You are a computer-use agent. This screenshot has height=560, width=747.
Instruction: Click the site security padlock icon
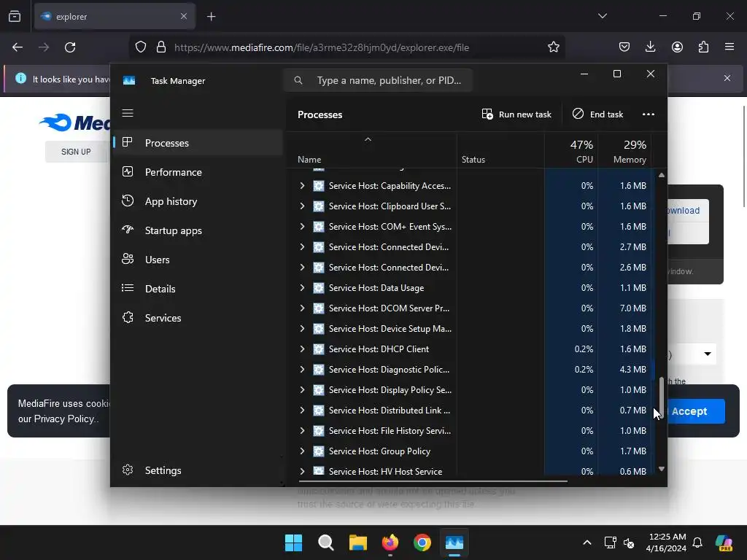161,47
